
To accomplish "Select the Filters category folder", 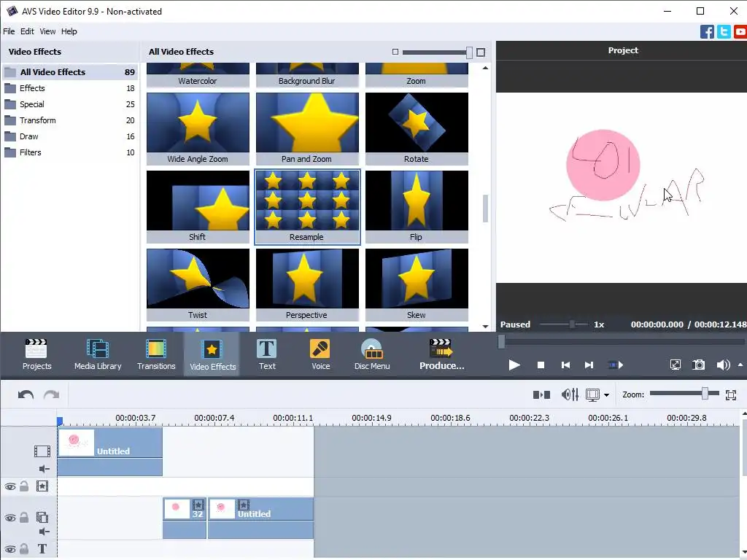I will (x=70, y=152).
